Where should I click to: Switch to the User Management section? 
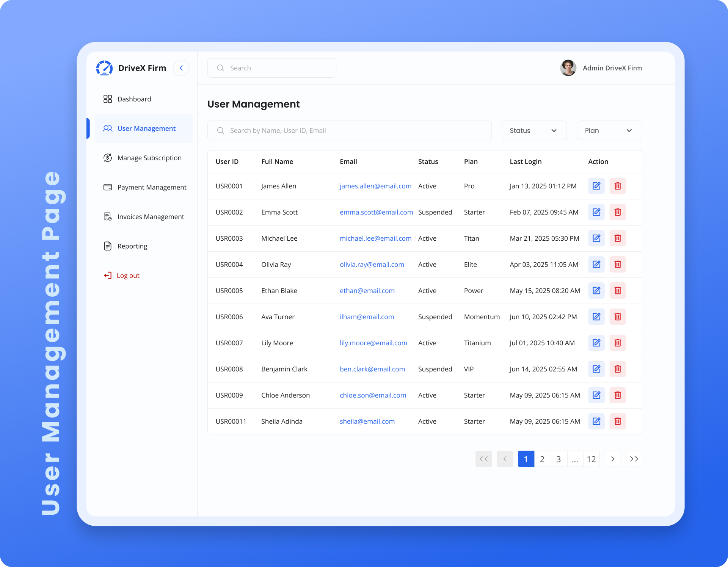point(146,128)
